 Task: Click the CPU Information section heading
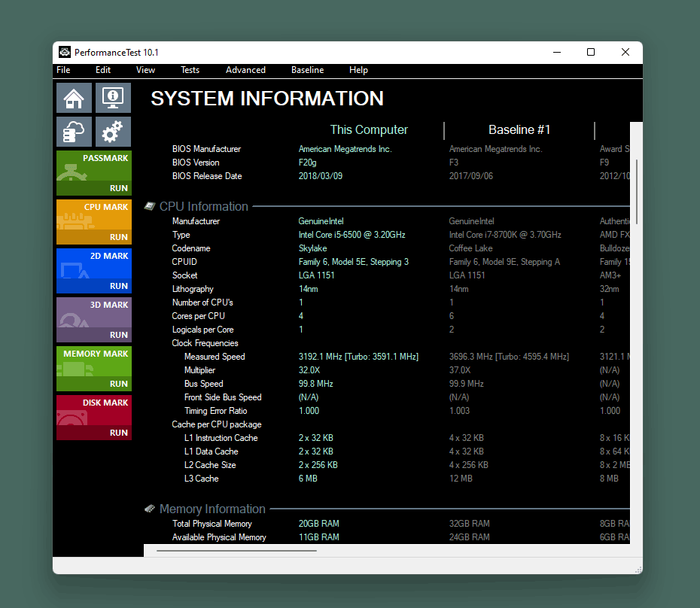[x=203, y=206]
